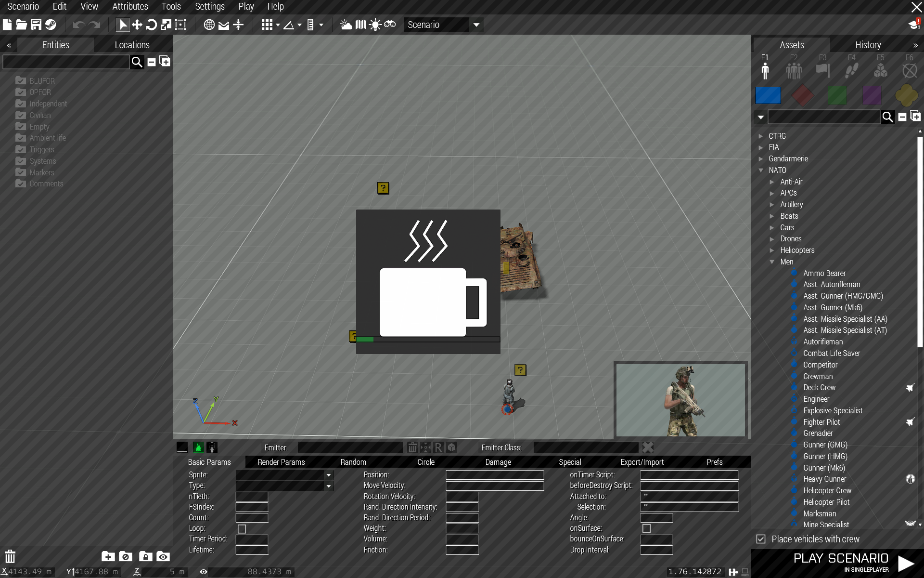Publish to Steam Workshop icon
This screenshot has height=578, width=924.
51,25
